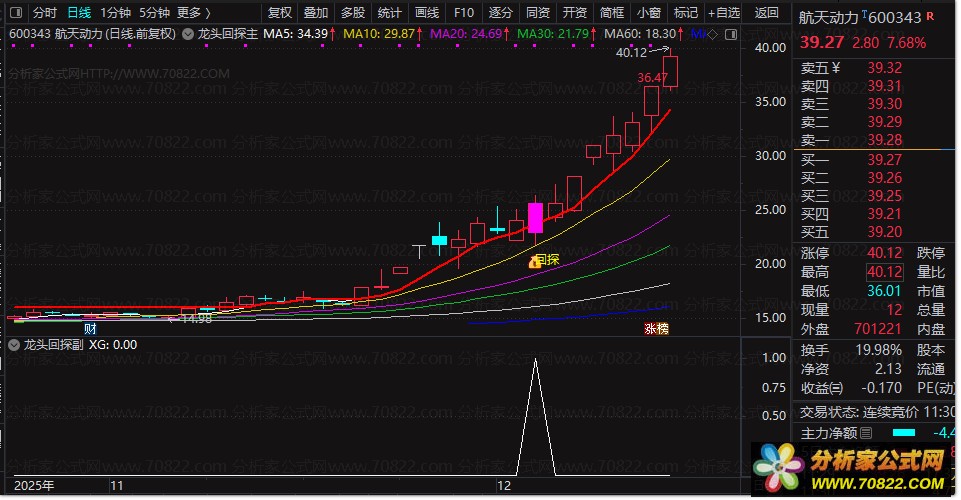Select the 1分钟 period tab
This screenshot has width=961, height=500.
(115, 12)
